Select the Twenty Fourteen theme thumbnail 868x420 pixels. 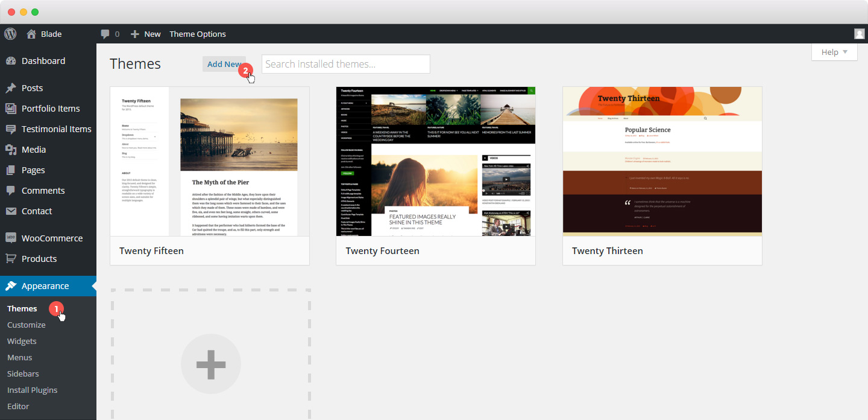pos(435,161)
